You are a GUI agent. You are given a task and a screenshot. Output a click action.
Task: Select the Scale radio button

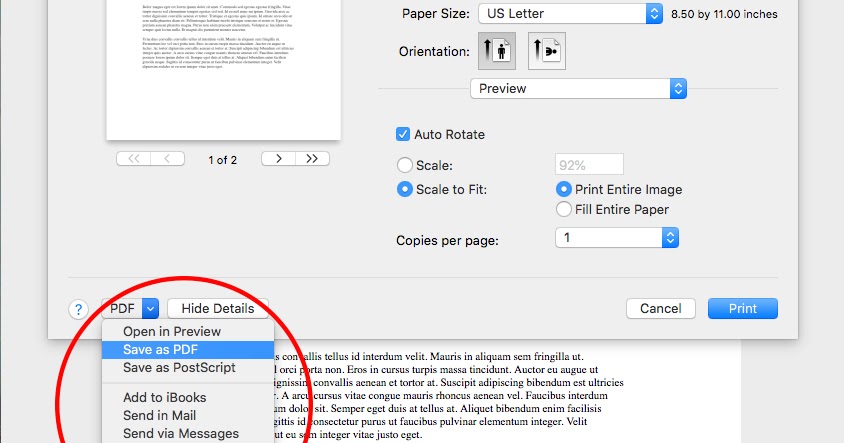point(405,165)
